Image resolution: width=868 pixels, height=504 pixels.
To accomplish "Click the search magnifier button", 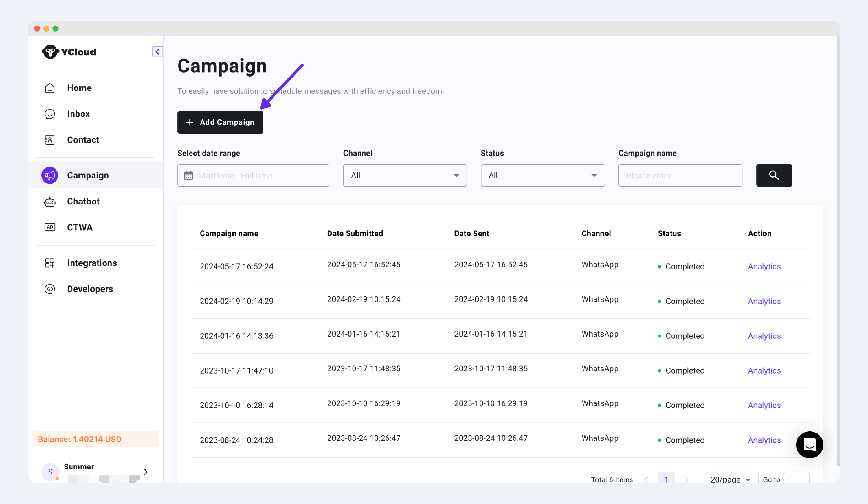I will pyautogui.click(x=773, y=175).
